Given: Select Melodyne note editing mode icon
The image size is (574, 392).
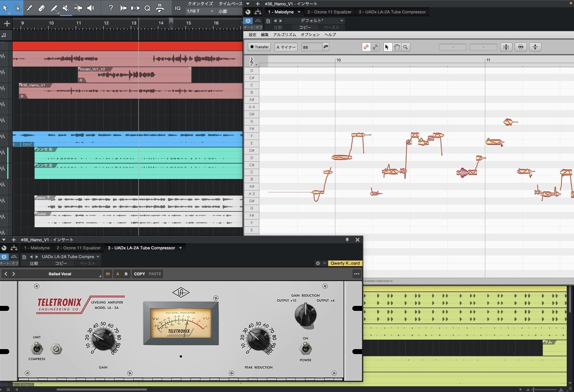Looking at the screenshot, I should point(366,47).
